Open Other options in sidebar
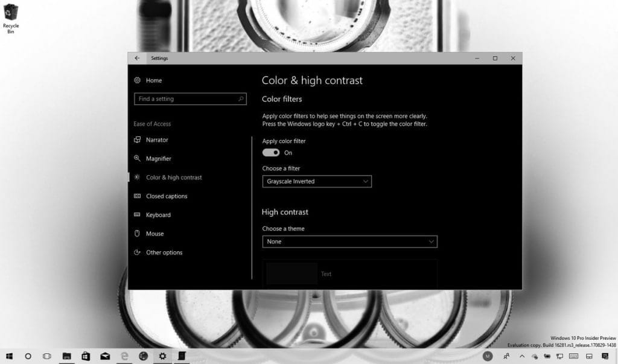Image resolution: width=618 pixels, height=364 pixels. pyautogui.click(x=164, y=252)
